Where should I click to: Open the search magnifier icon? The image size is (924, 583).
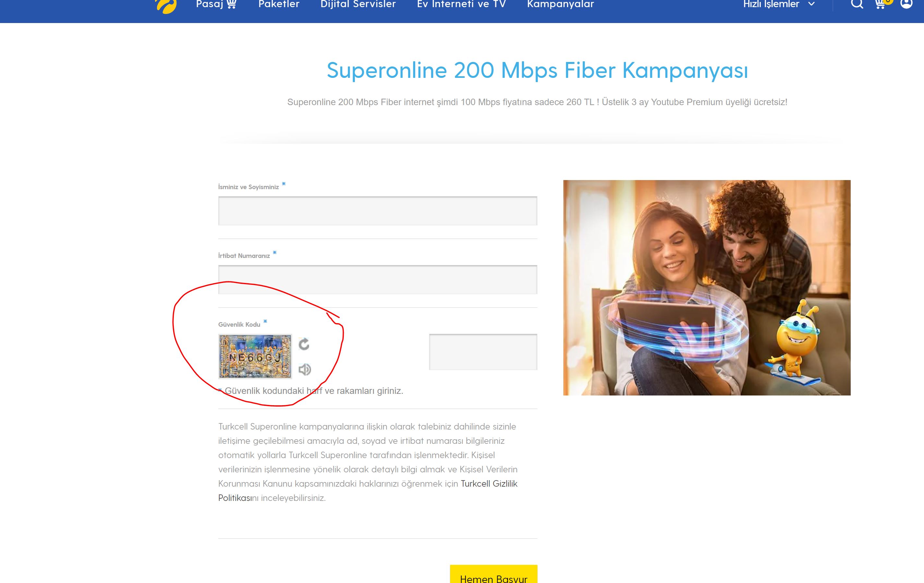coord(857,4)
